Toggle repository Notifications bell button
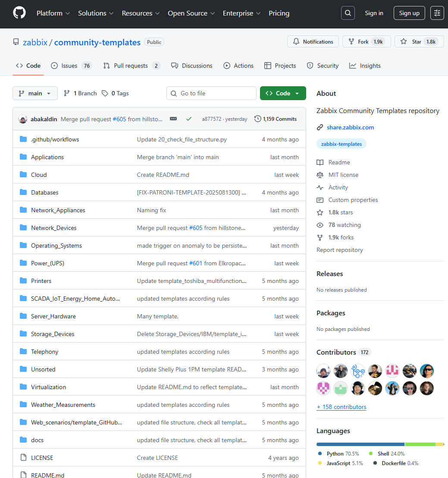 [x=313, y=42]
